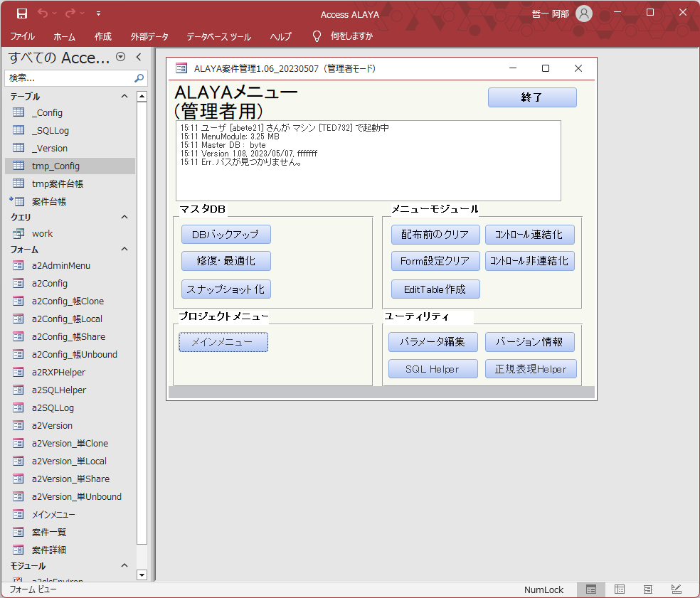
Task: Collapse the フォーム group
Action: [x=124, y=249]
